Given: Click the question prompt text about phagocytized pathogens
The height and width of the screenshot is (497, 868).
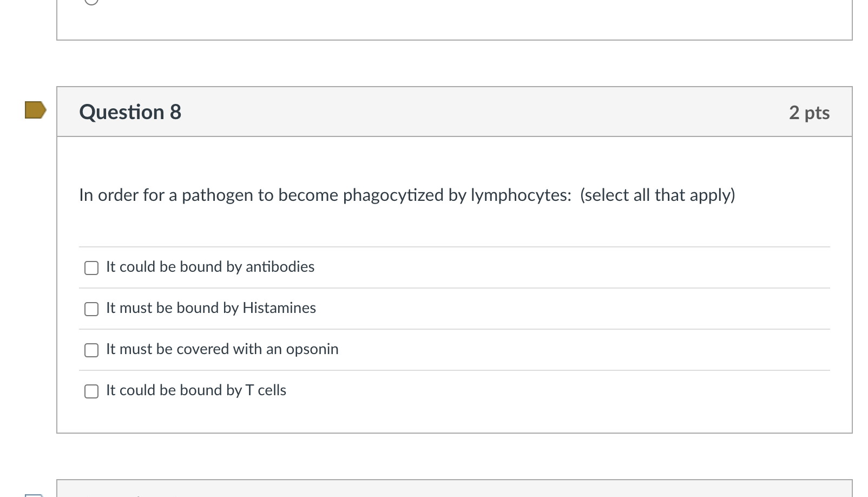Looking at the screenshot, I should click(407, 195).
